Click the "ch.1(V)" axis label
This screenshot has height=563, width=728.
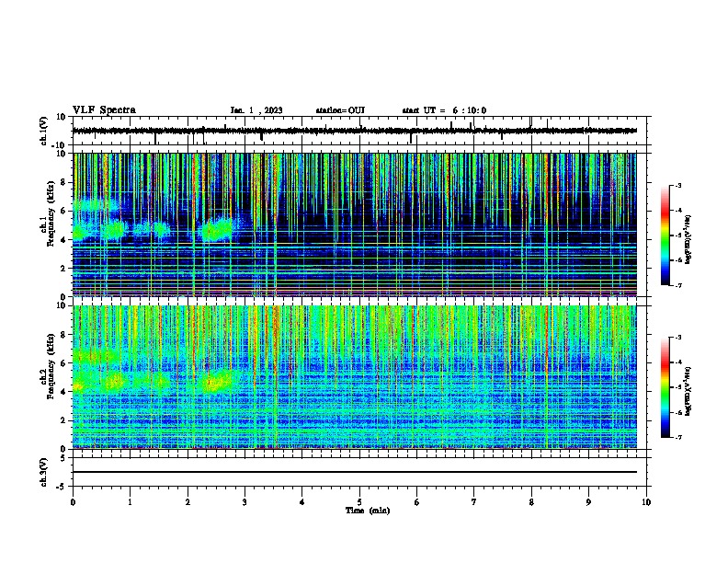tap(44, 131)
